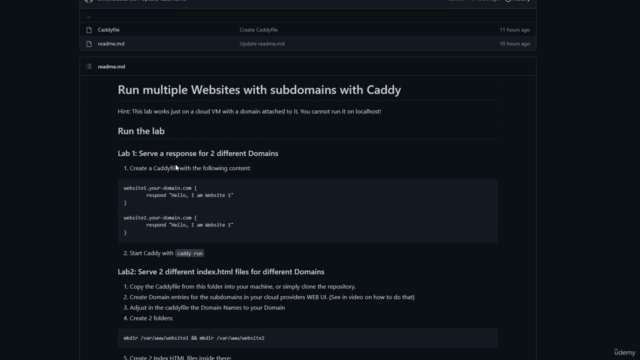Open the 'Update readme.md' commit message
640x360 pixels.
pyautogui.click(x=262, y=44)
